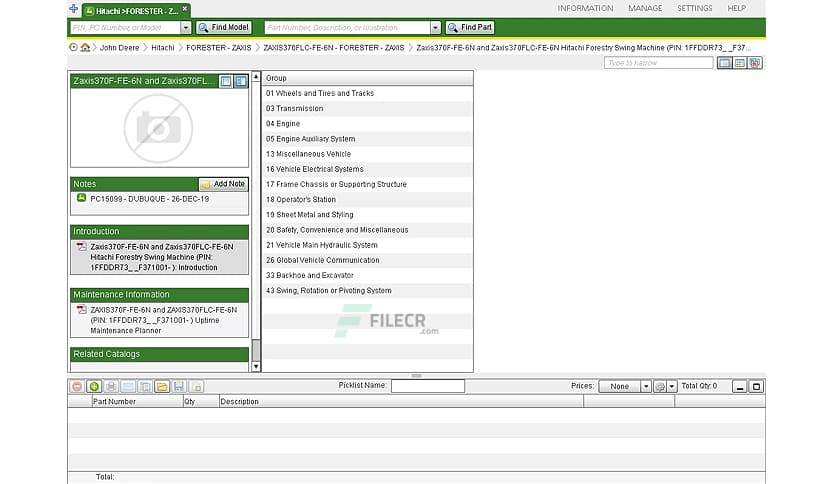The image size is (836, 484).
Task: Open group 17 Frame Chassis or Supporting Structure
Action: [367, 184]
